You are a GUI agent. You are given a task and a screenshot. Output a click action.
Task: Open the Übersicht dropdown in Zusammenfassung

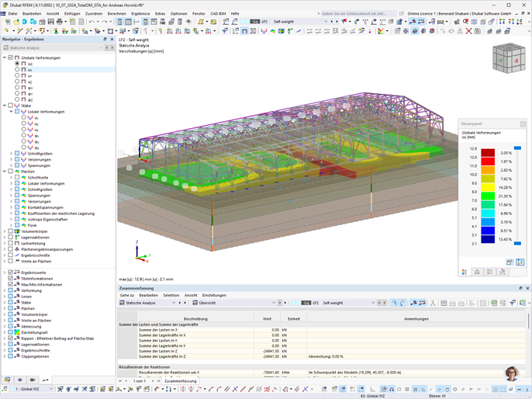point(274,303)
